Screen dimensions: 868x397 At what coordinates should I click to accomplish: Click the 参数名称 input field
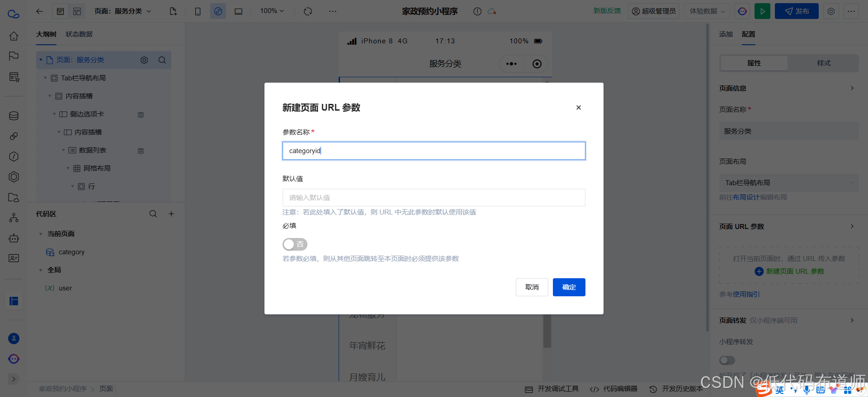(434, 151)
